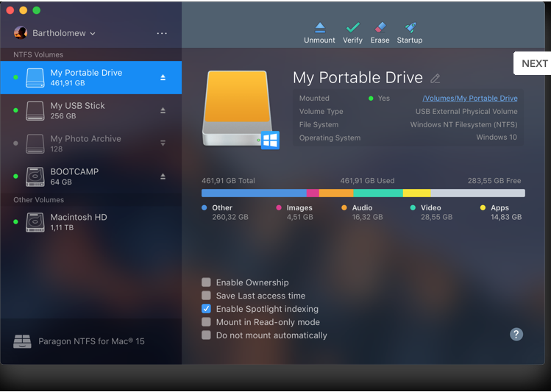Viewport: 551px width, 392px height.
Task: Enable Ownership checkbox
Action: tap(206, 282)
